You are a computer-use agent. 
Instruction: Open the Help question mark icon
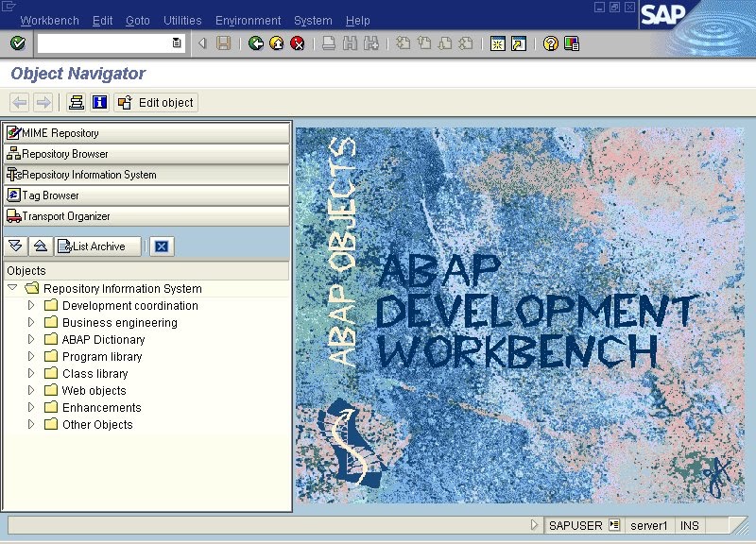point(549,42)
